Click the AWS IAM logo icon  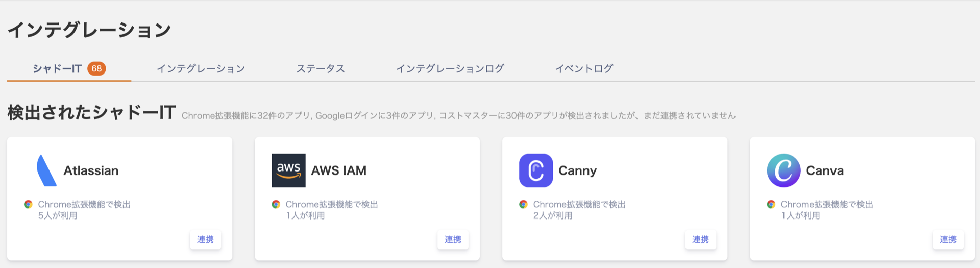click(288, 170)
